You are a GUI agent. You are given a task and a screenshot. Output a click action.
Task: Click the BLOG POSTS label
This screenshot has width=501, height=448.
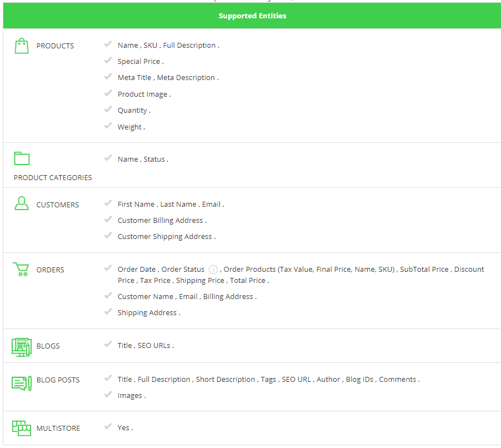(x=58, y=380)
